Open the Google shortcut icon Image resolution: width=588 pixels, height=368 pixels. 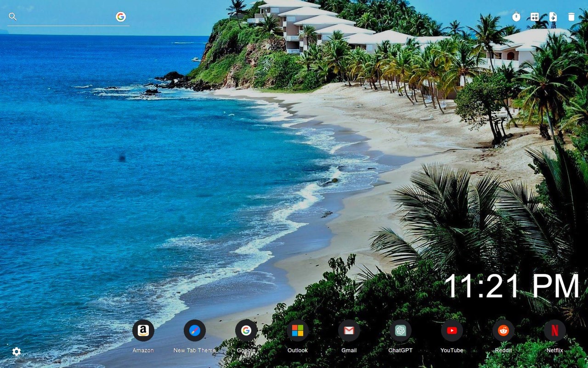[x=246, y=331]
